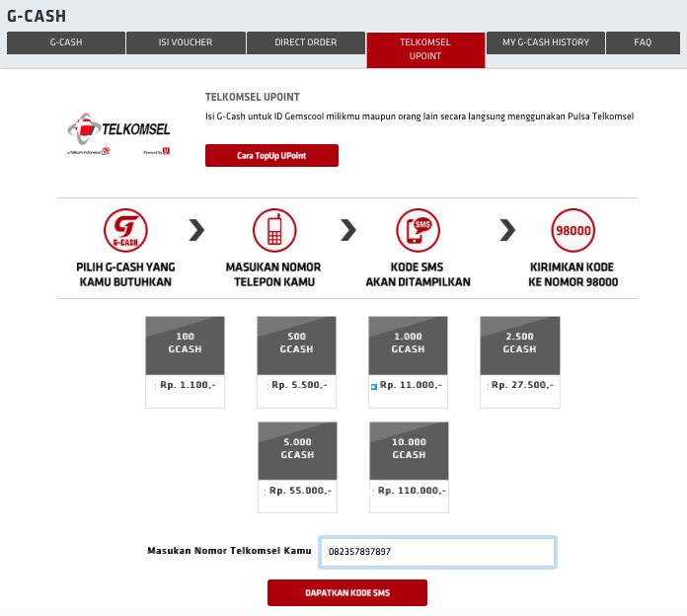The image size is (687, 616).
Task: Select the Rp. 27.500 radio button
Action: pyautogui.click(x=488, y=386)
